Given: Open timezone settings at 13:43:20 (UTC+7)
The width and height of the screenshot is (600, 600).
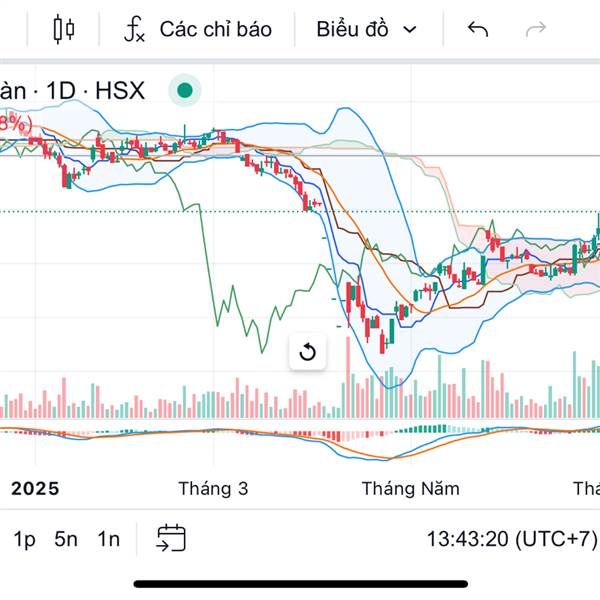Looking at the screenshot, I should (511, 539).
